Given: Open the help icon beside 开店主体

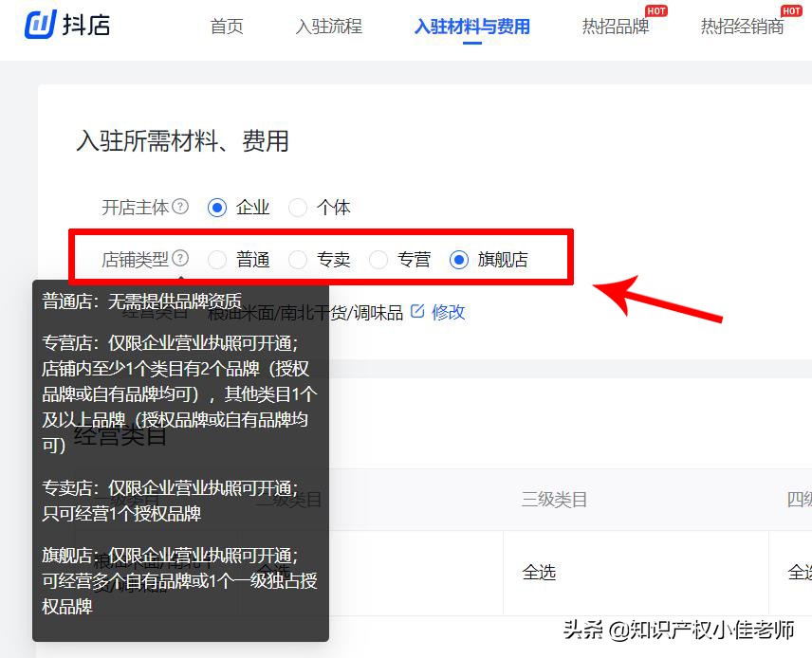Looking at the screenshot, I should pyautogui.click(x=182, y=207).
